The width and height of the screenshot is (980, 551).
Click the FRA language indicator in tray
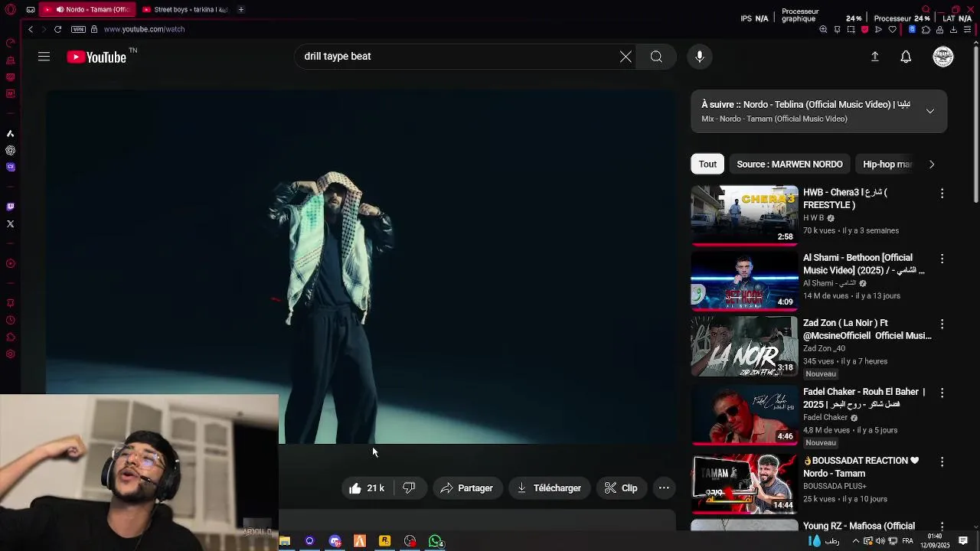(x=907, y=541)
